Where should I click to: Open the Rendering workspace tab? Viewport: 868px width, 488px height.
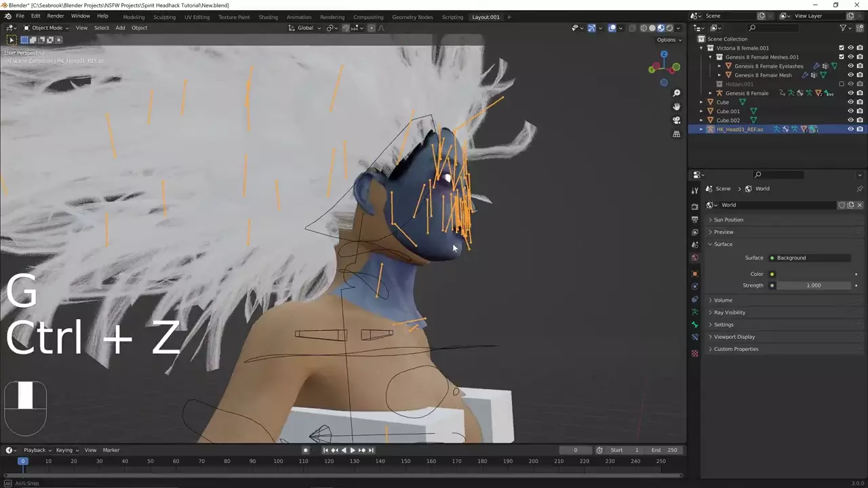click(x=332, y=17)
